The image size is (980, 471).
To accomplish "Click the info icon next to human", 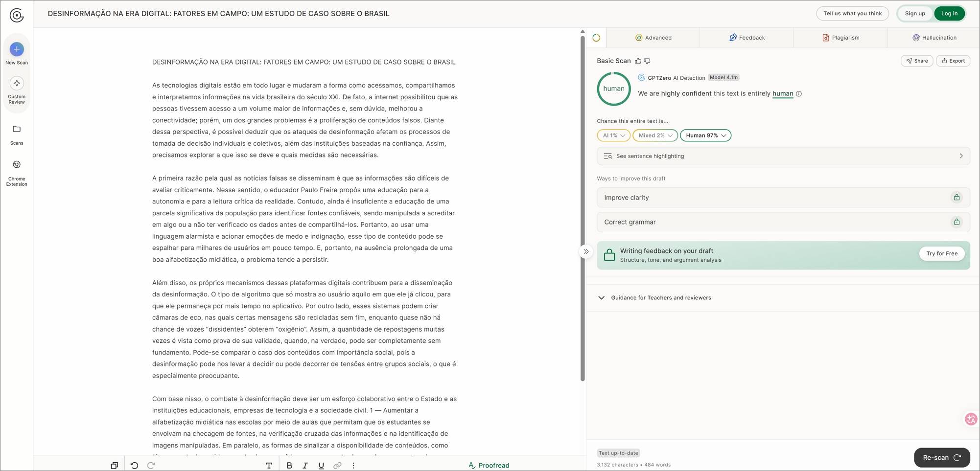I will [799, 94].
